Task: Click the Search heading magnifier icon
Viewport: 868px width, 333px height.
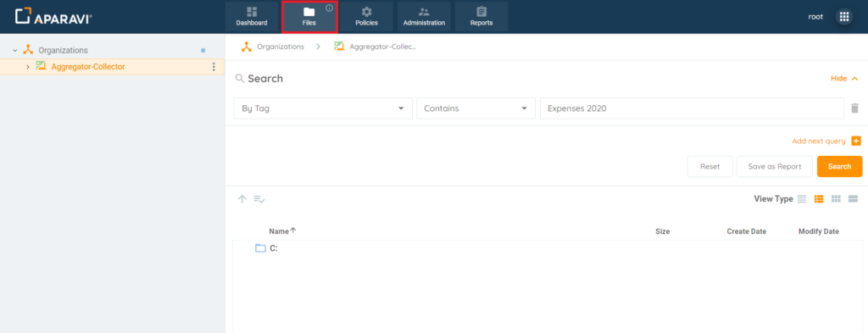Action: 240,79
